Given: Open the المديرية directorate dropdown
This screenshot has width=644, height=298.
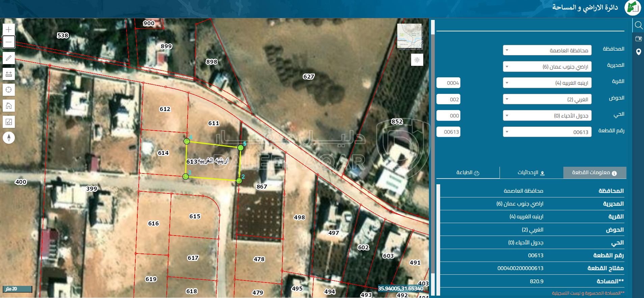Looking at the screenshot, I should tap(547, 66).
